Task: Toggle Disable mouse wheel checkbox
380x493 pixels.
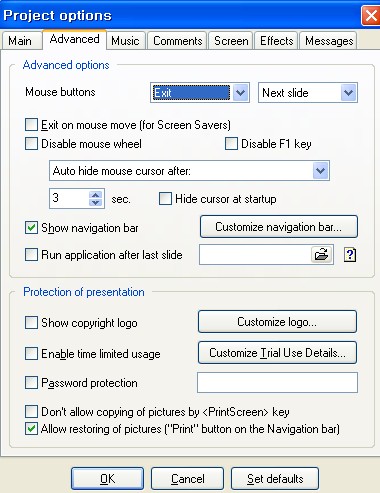Action: [31, 144]
